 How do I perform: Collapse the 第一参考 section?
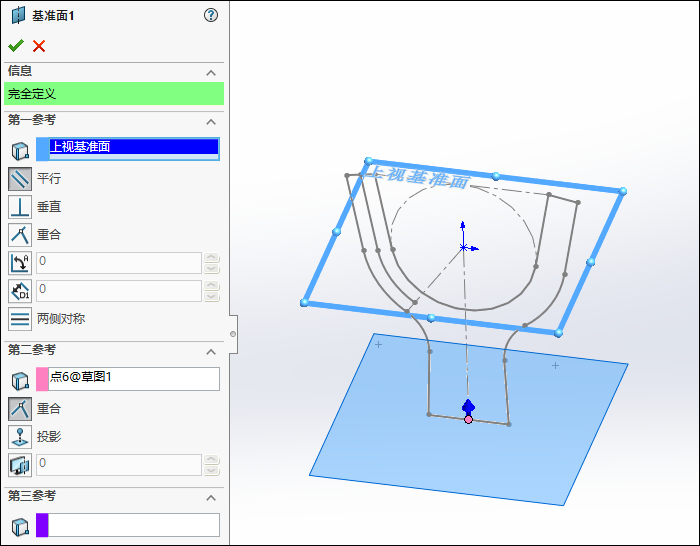tap(211, 121)
